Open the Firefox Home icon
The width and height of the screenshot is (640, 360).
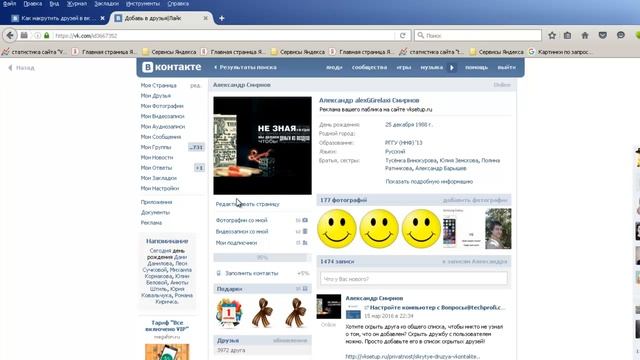[x=585, y=36]
